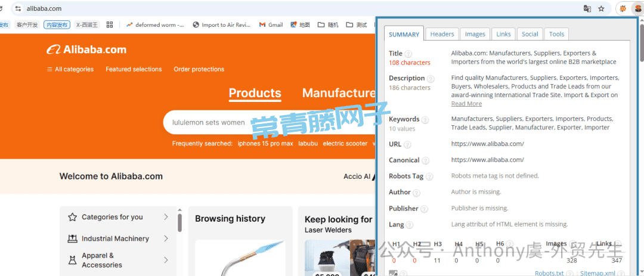This screenshot has height=276, width=644.
Task: Click the help icon next to Lang
Action: click(x=410, y=225)
